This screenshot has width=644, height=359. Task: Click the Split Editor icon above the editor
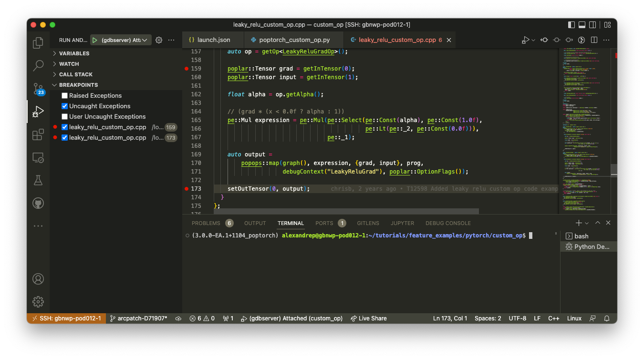593,40
